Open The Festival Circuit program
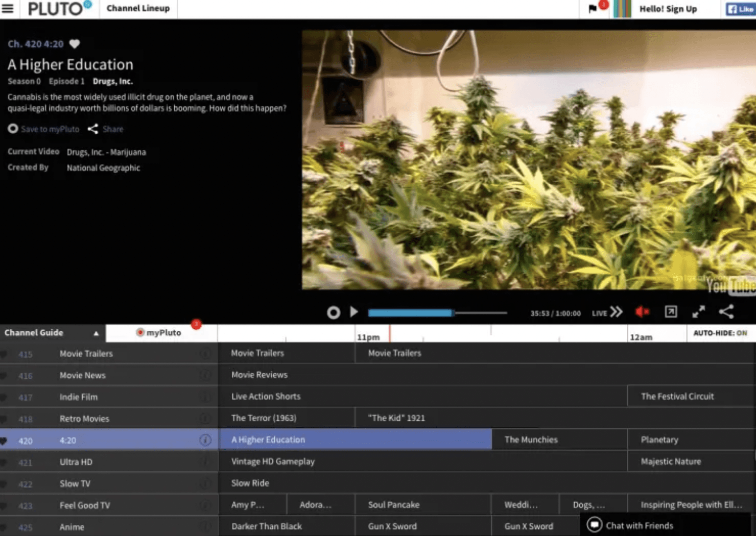 pyautogui.click(x=692, y=396)
